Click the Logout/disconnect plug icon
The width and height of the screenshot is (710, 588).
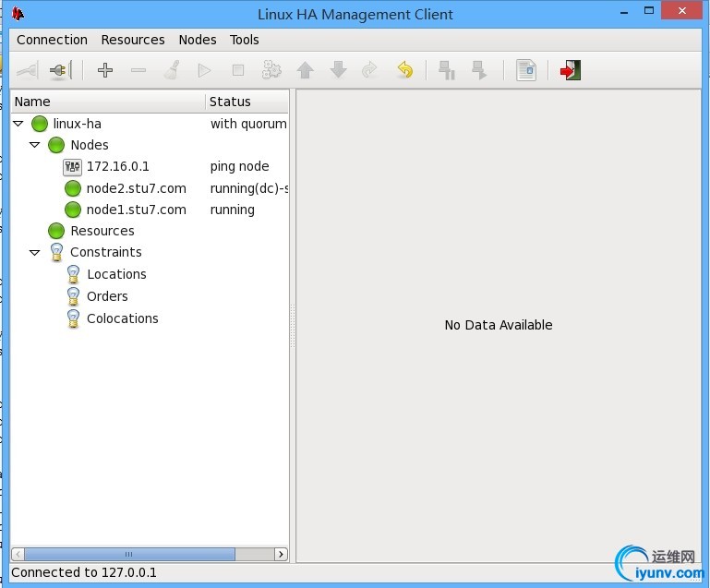pyautogui.click(x=61, y=70)
